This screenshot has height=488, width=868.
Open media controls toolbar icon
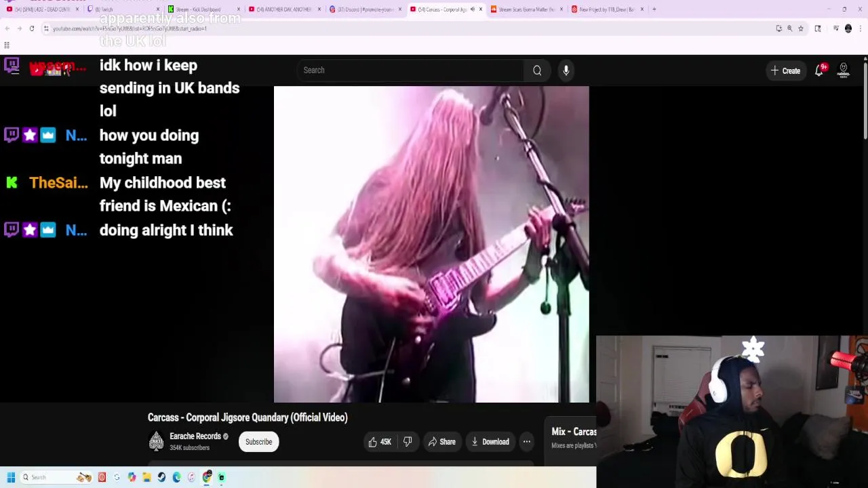click(x=836, y=28)
